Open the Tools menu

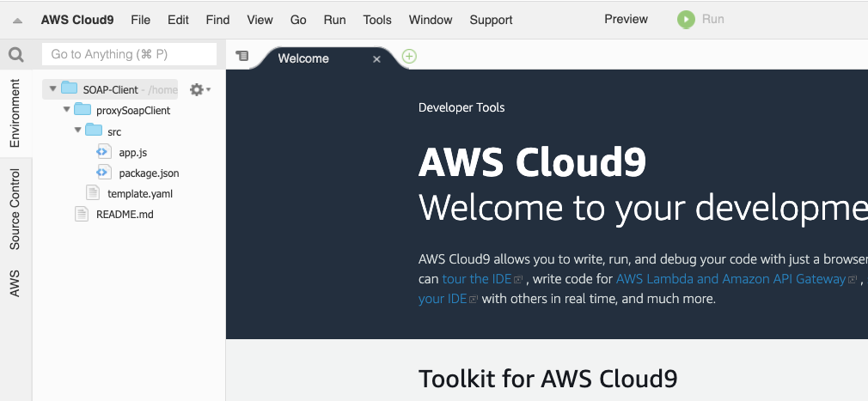point(377,20)
